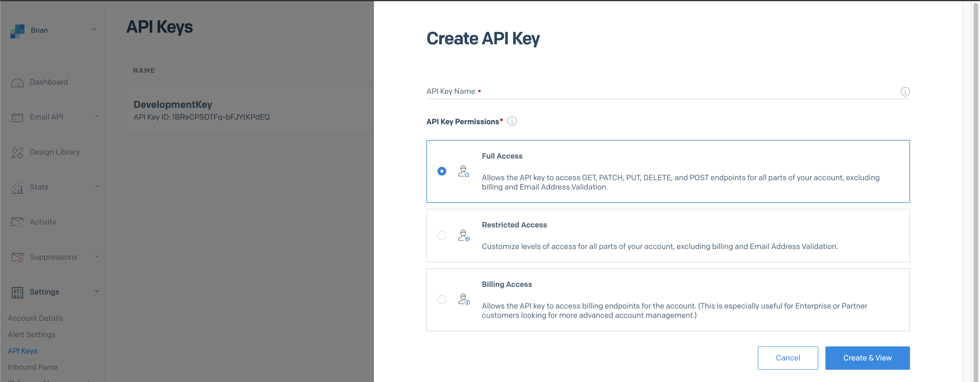Click the Dashboard icon in sidebar
980x382 pixels.
point(17,82)
